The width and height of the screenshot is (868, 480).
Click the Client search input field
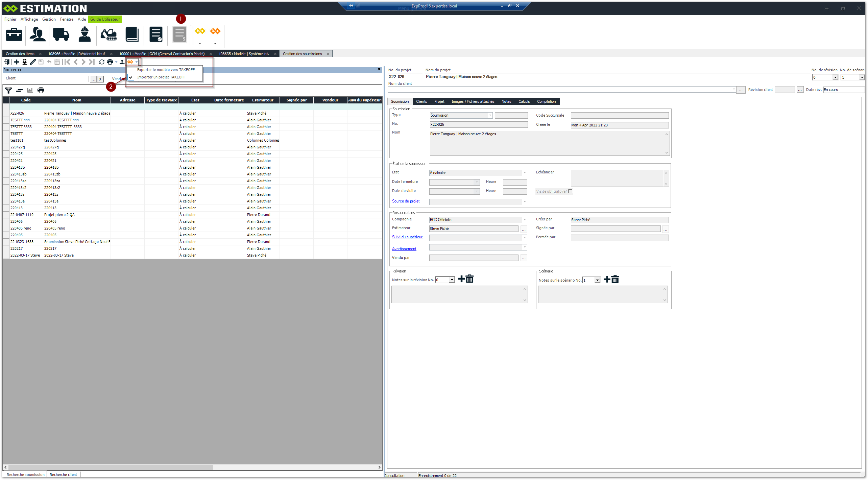tap(56, 79)
